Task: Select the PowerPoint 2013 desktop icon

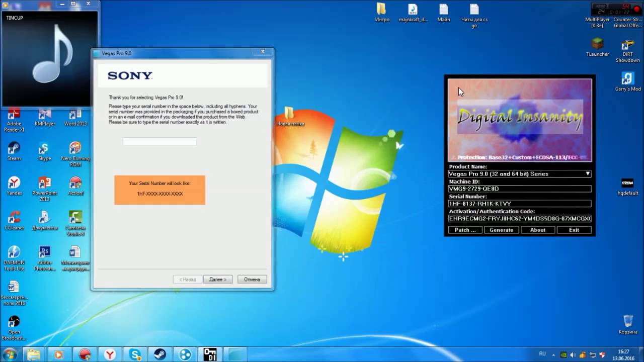Action: (x=45, y=189)
